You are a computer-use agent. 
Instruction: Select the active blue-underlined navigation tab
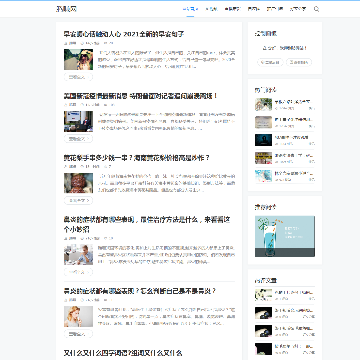click(190, 9)
